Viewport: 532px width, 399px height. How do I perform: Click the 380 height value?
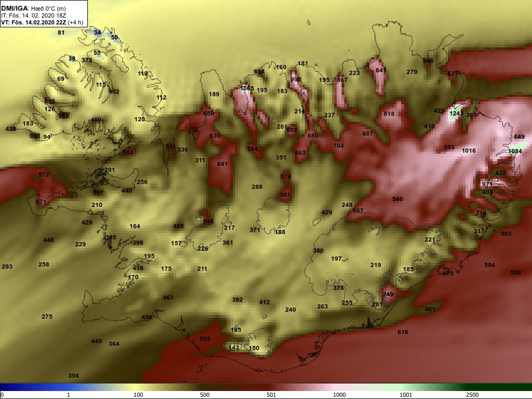(x=318, y=251)
